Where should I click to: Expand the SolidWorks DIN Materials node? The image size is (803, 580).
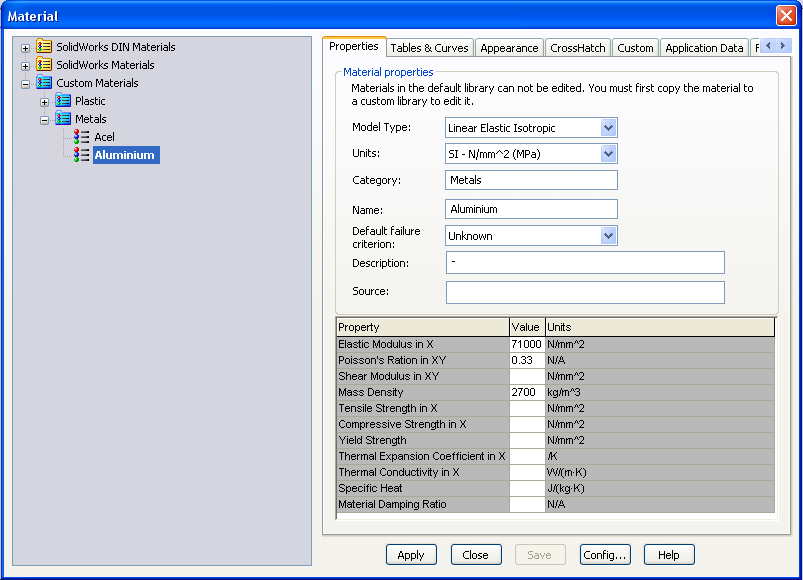click(x=25, y=48)
